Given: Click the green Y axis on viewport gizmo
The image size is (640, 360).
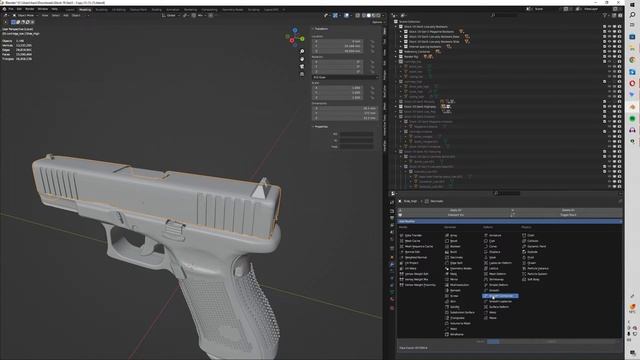Looking at the screenshot, I should (x=302, y=39).
